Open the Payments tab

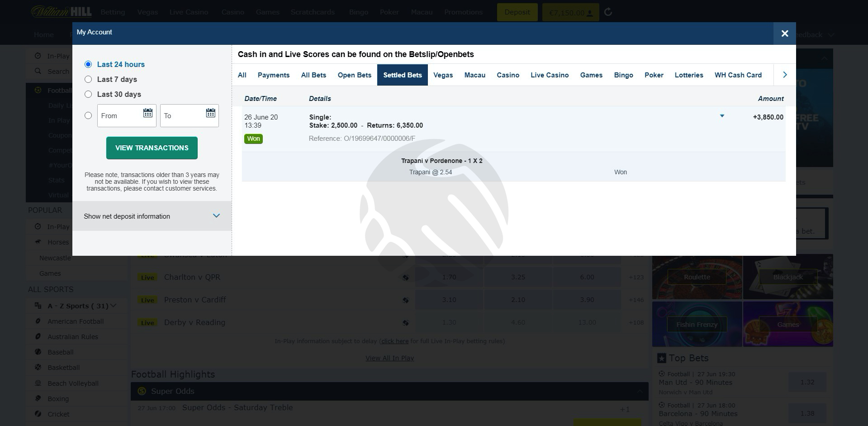(x=274, y=75)
